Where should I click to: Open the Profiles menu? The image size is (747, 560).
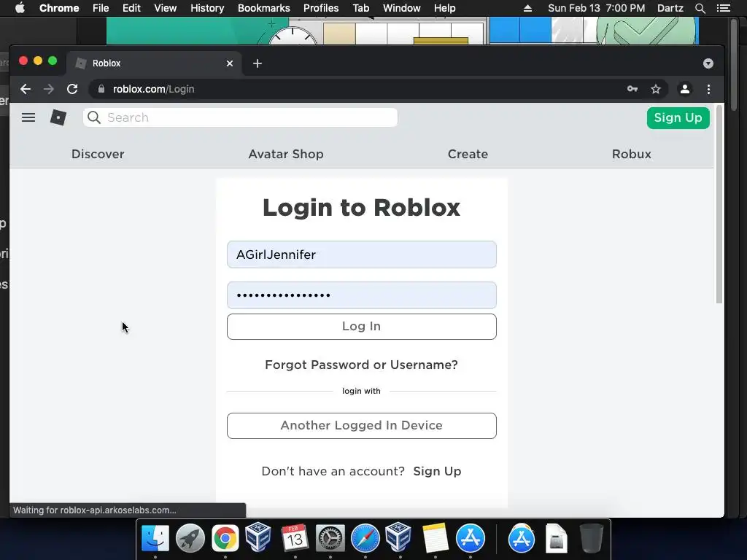[321, 8]
